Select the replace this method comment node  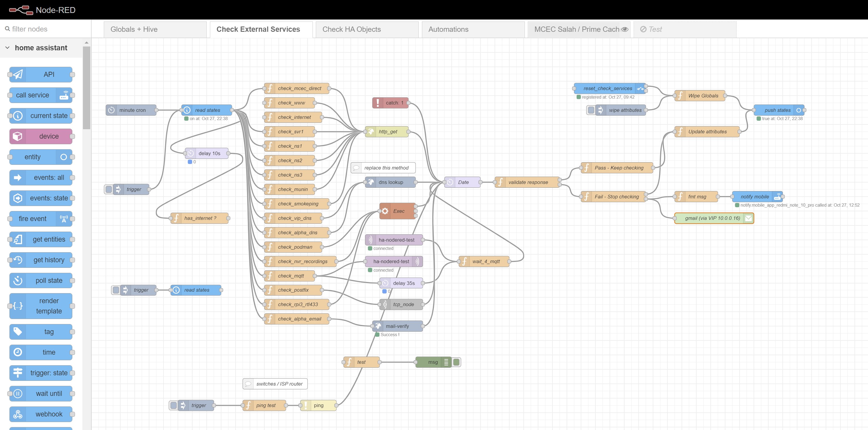[386, 168]
